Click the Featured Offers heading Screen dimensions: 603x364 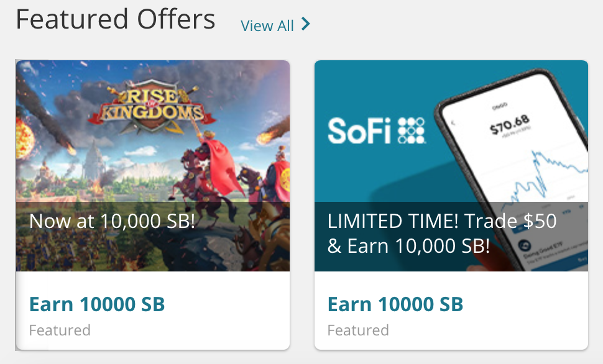[116, 19]
